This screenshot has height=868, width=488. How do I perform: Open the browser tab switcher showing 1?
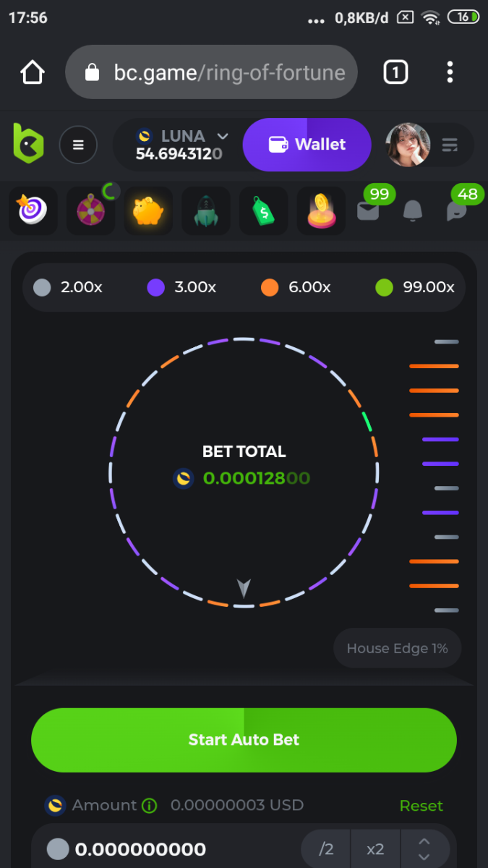395,72
